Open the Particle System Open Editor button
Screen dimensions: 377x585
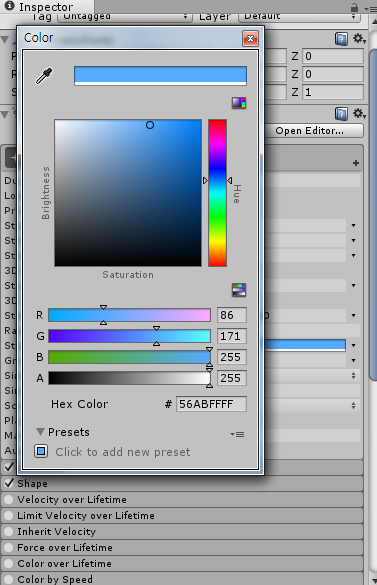(313, 131)
